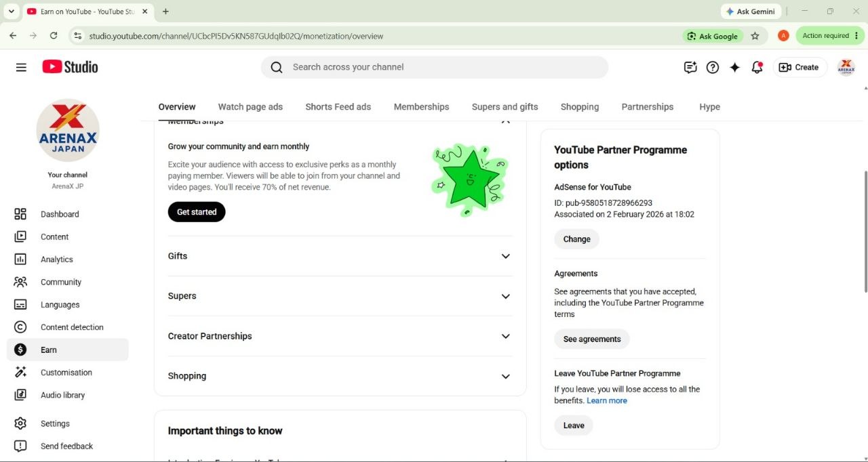
Task: Click the AdSense ID pub-9580518728966293 text
Action: coord(603,203)
